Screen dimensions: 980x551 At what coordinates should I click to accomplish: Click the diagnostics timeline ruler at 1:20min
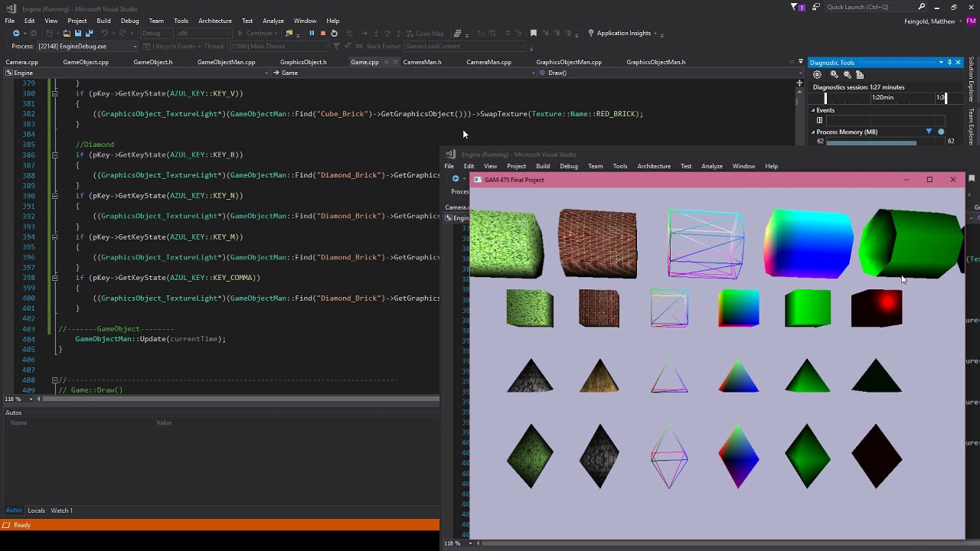tap(883, 97)
